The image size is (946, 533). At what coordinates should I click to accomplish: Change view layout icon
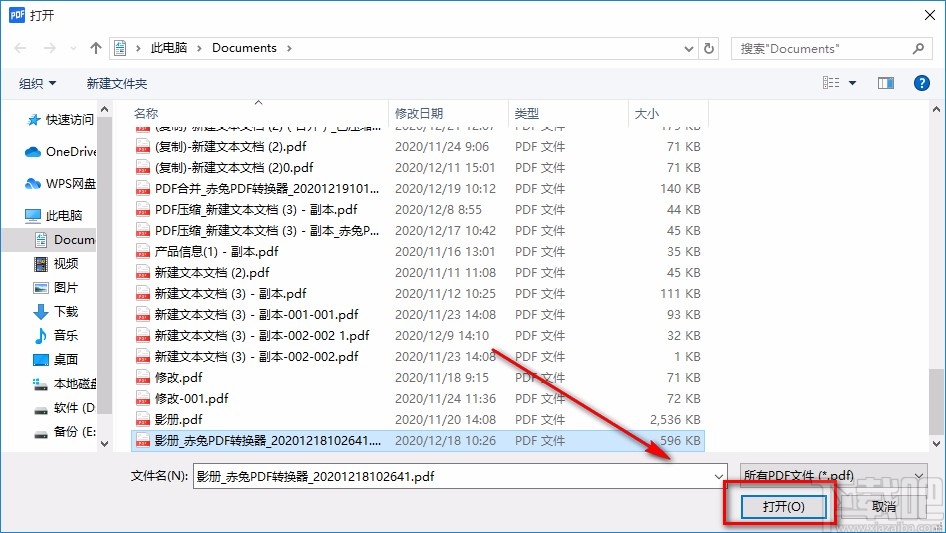(831, 83)
